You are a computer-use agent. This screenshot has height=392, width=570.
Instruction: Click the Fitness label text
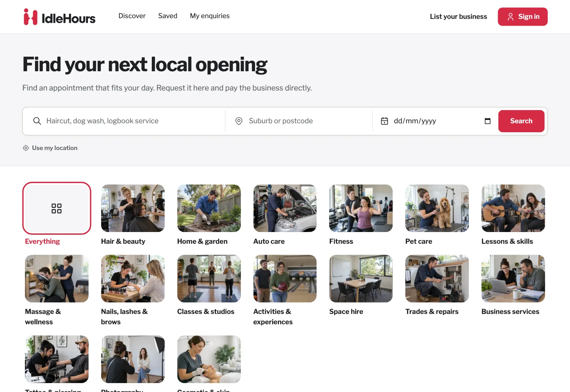[341, 241]
